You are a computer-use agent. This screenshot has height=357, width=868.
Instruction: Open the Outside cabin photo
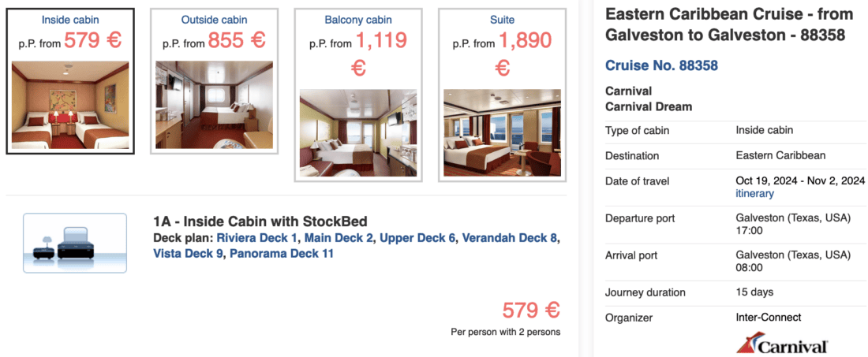click(214, 94)
